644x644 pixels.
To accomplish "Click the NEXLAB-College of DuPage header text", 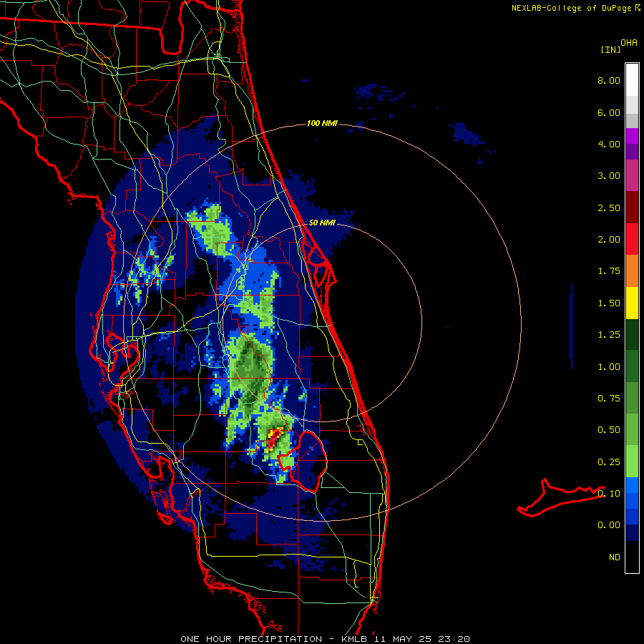I will [x=572, y=8].
